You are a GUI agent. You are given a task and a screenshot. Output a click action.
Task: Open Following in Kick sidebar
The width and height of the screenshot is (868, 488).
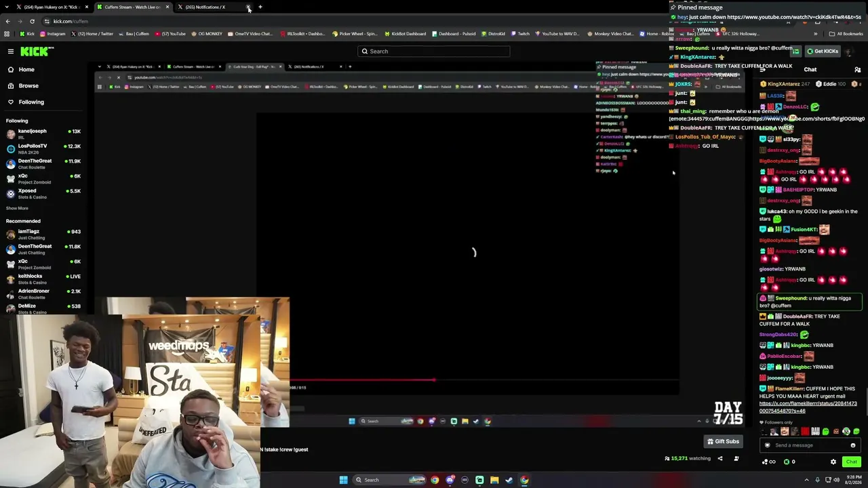[x=31, y=102]
